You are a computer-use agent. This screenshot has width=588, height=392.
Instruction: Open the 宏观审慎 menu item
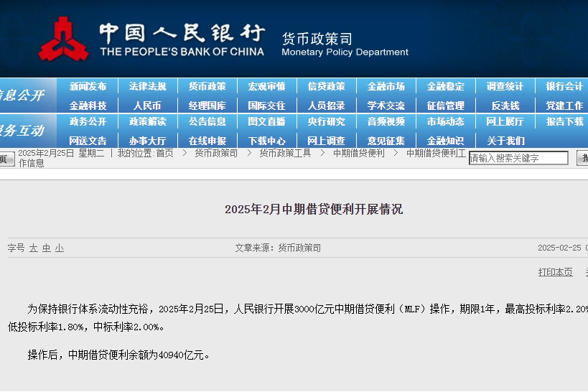coord(266,87)
